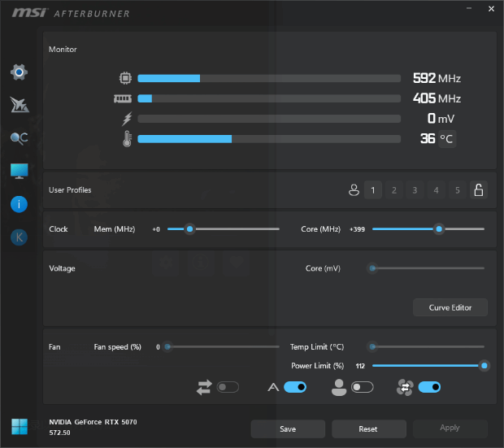
Task: Close the Afterburner window
Action: [x=491, y=9]
